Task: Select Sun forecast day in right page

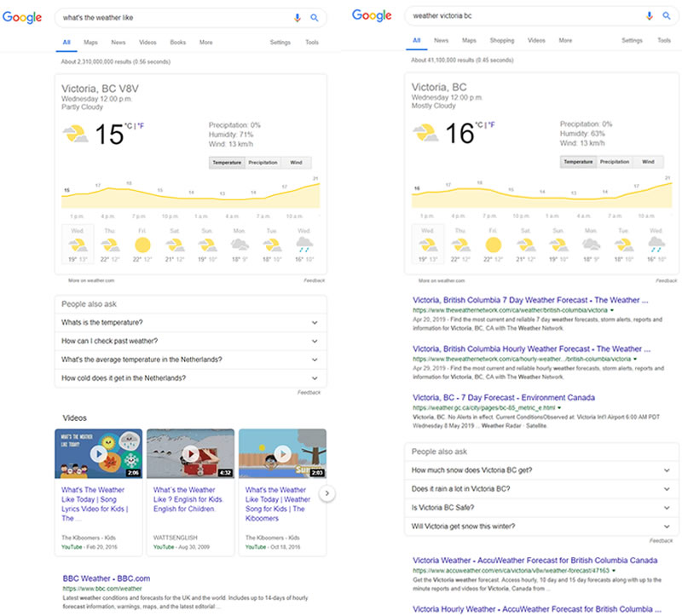Action: [x=558, y=245]
